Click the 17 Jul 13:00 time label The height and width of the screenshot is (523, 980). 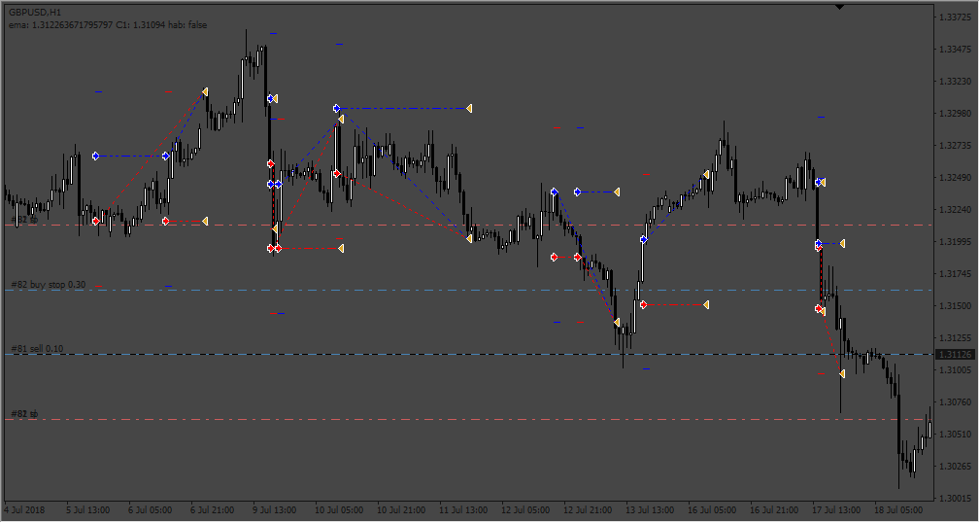coord(837,509)
